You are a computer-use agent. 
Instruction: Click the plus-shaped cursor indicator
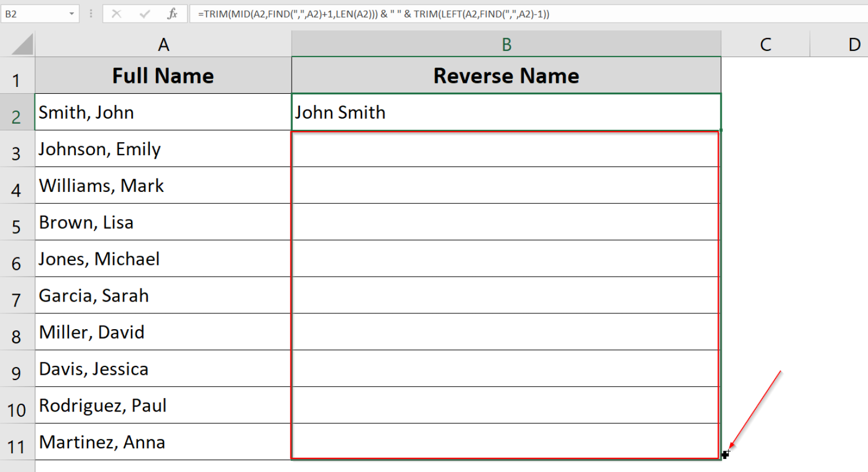726,454
